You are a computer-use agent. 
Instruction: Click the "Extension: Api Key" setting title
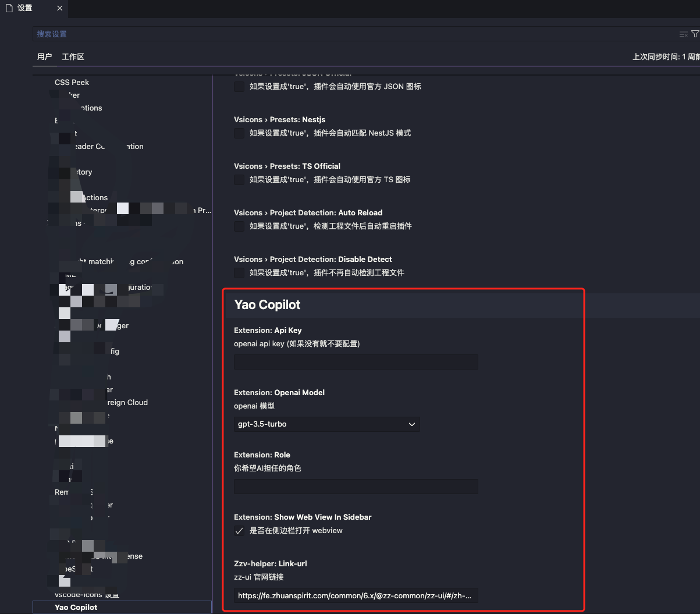point(268,330)
